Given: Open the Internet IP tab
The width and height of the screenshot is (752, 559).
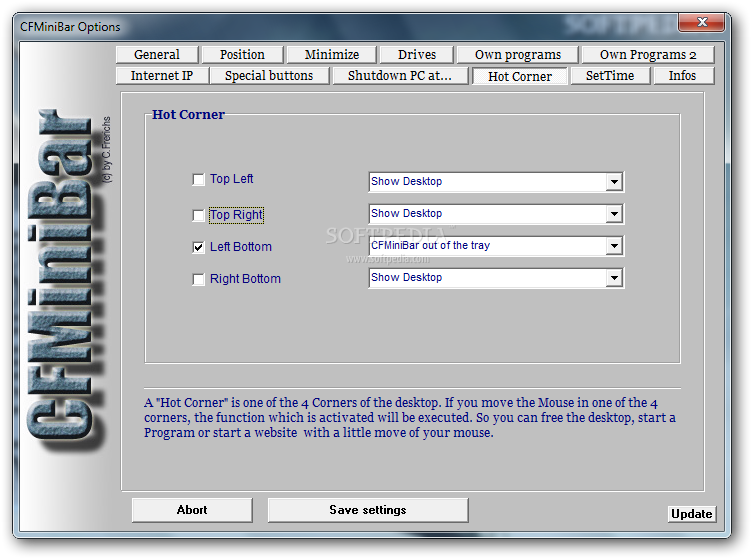Looking at the screenshot, I should [162, 76].
